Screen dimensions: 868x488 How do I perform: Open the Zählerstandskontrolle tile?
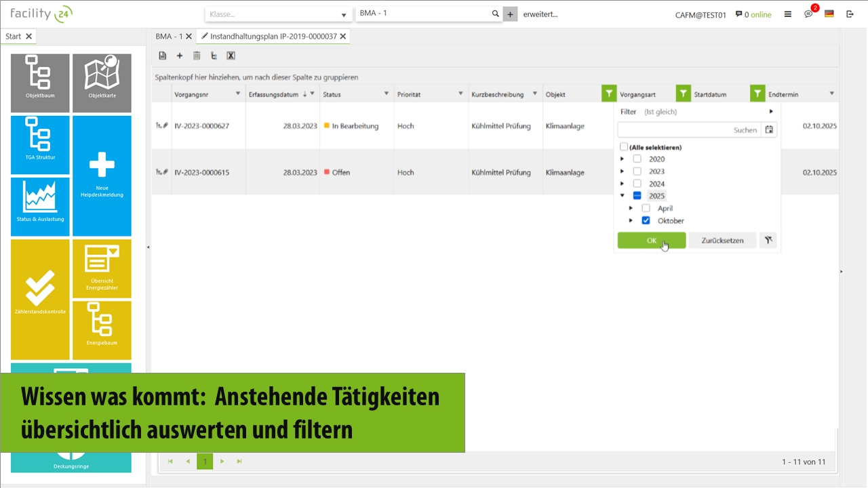40,300
